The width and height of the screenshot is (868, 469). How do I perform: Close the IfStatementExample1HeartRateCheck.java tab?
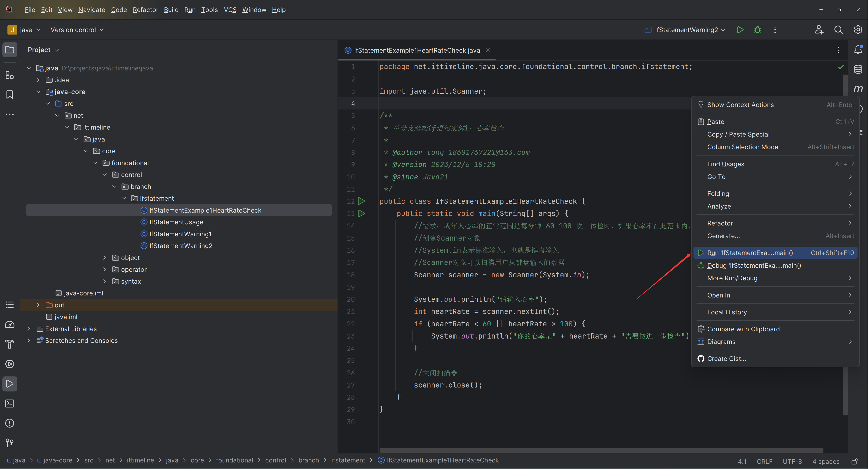pyautogui.click(x=488, y=50)
